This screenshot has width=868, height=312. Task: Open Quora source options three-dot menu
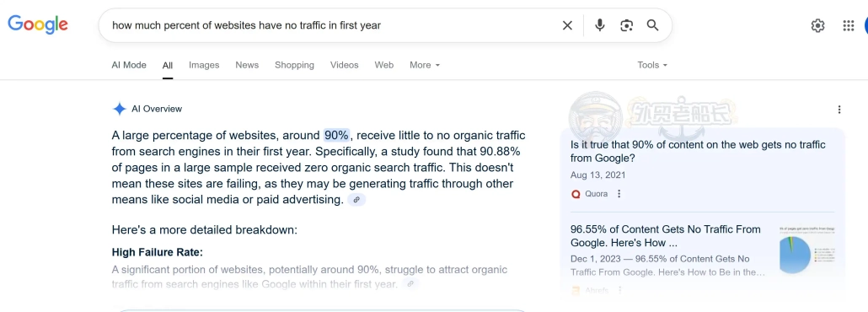tap(619, 194)
